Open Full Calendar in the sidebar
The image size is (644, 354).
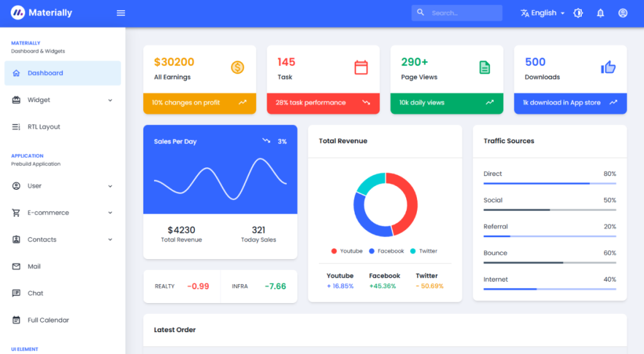coord(48,320)
